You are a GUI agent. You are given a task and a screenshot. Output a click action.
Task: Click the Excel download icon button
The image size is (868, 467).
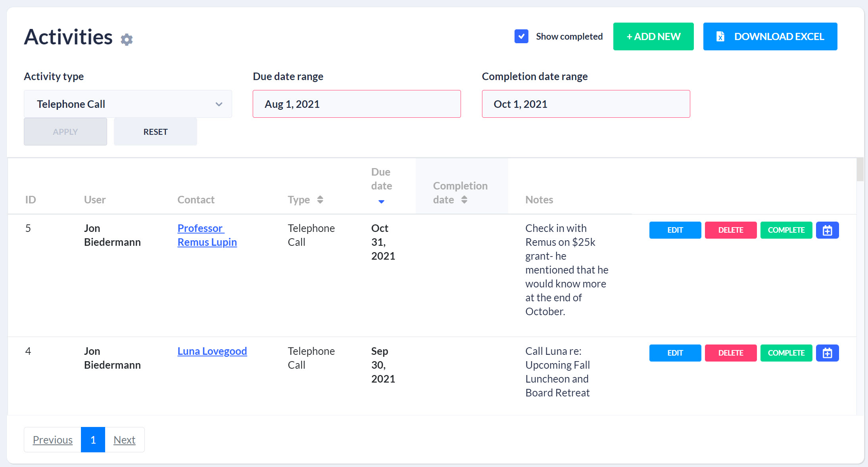coord(721,36)
